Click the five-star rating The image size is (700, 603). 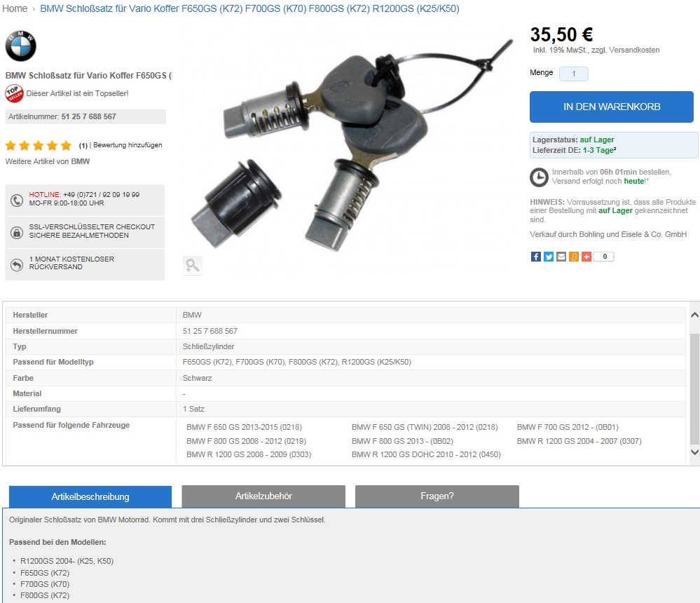click(39, 145)
